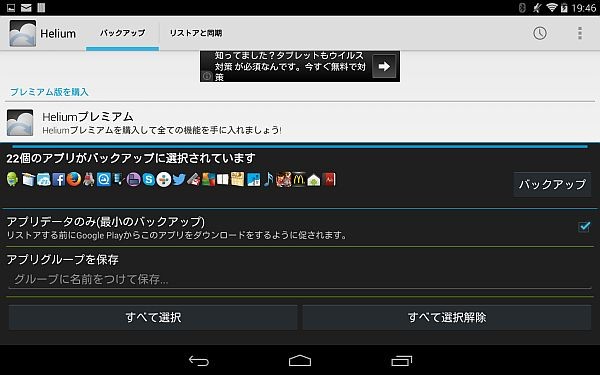This screenshot has height=375, width=600.
Task: Tap the 22個のアプリ selected heading text
Action: click(130, 158)
